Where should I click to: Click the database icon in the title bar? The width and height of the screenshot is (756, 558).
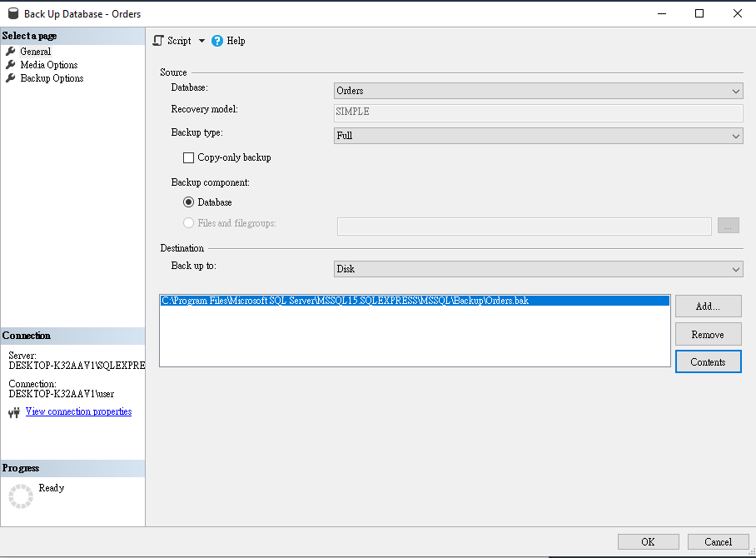[x=12, y=13]
